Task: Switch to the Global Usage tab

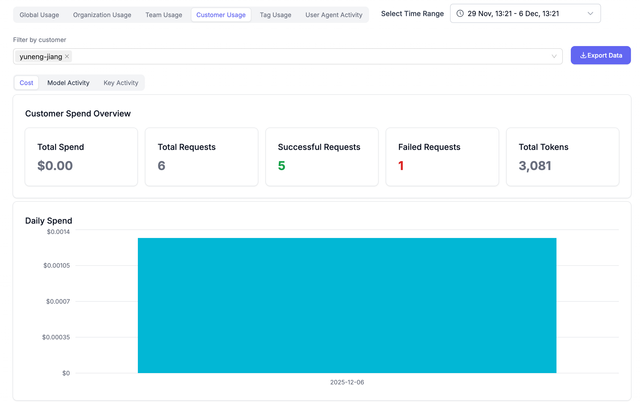Action: (40, 15)
